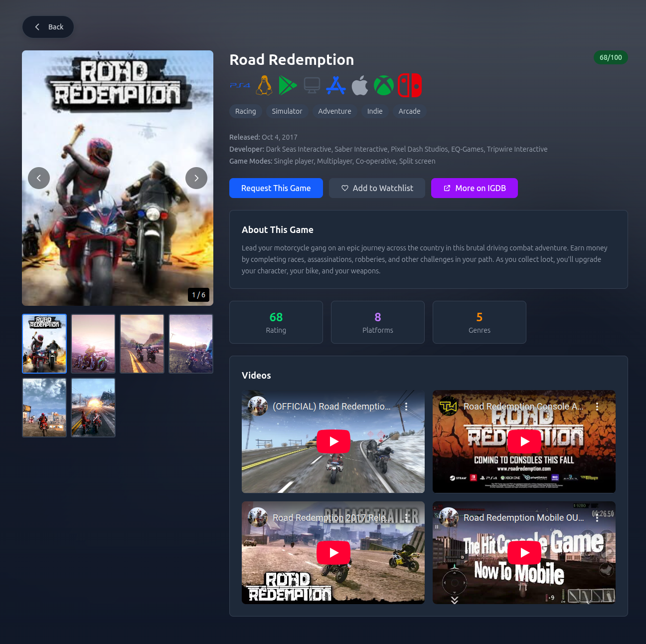Screen dimensions: 646x644
Task: Click channel avatar on the OFFICIAL video
Action: coord(258,406)
